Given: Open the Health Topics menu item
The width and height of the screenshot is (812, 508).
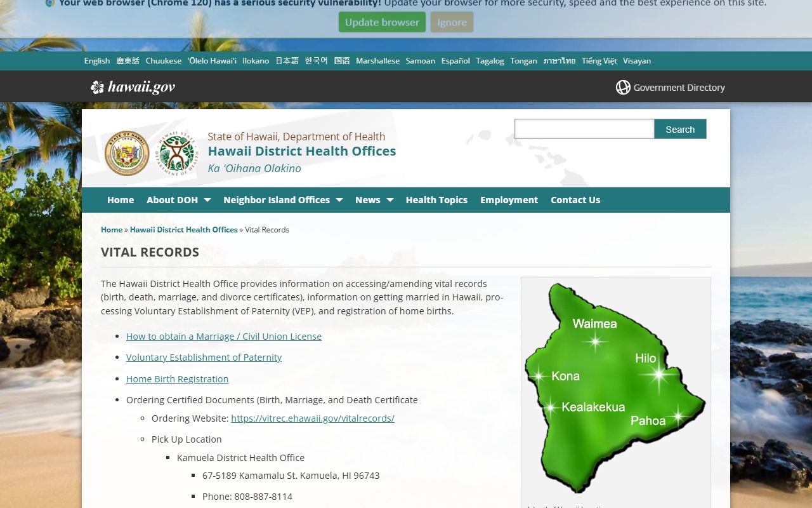Looking at the screenshot, I should click(x=436, y=200).
